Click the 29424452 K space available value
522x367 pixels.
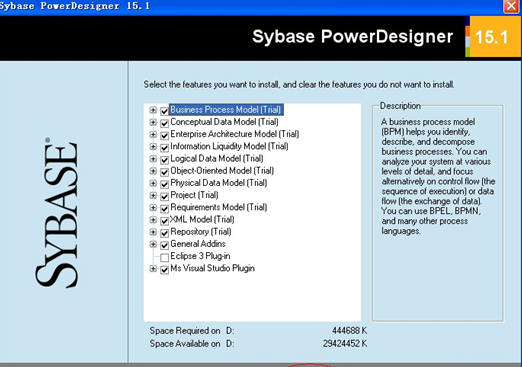pos(345,344)
